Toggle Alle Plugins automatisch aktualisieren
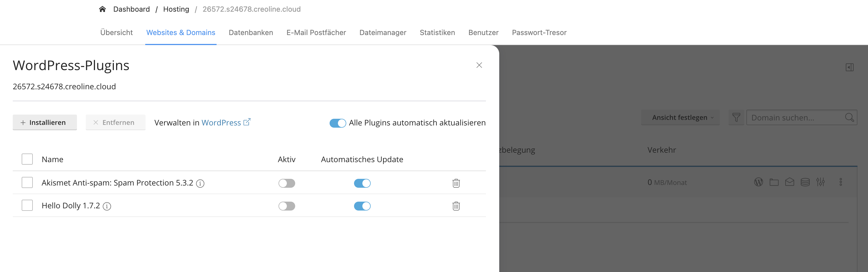Screen dimensions: 868x272 click(x=338, y=123)
